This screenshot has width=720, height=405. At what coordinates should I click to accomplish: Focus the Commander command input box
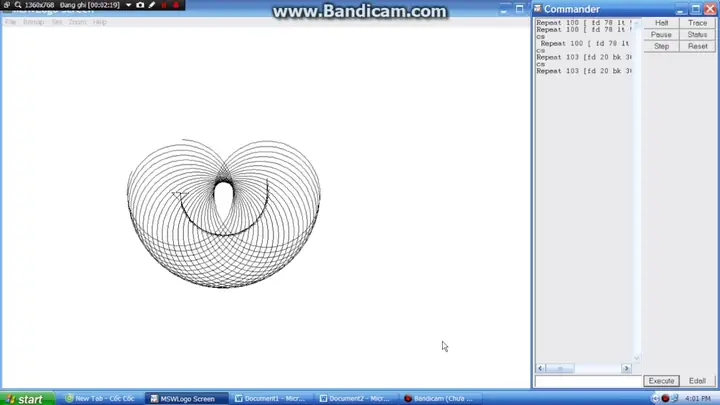(x=588, y=381)
